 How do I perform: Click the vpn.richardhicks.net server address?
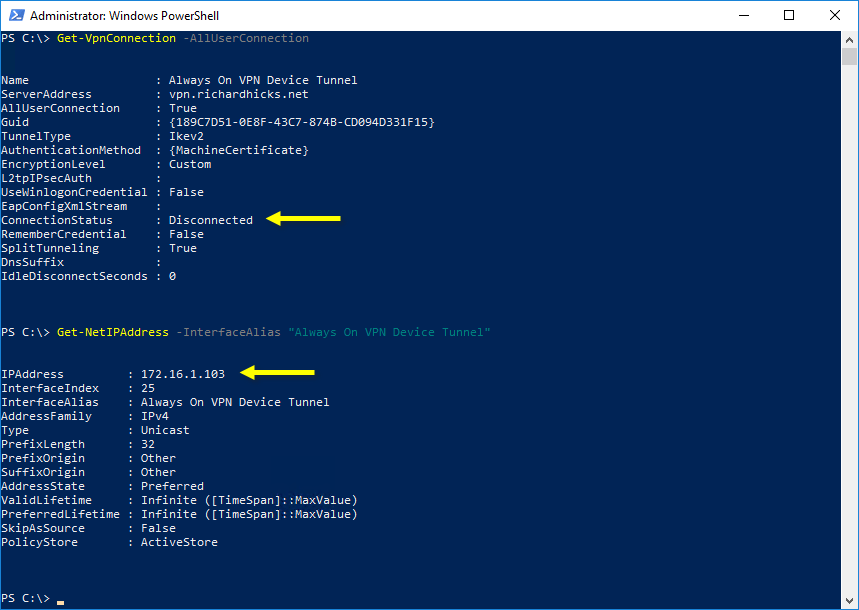click(x=238, y=94)
